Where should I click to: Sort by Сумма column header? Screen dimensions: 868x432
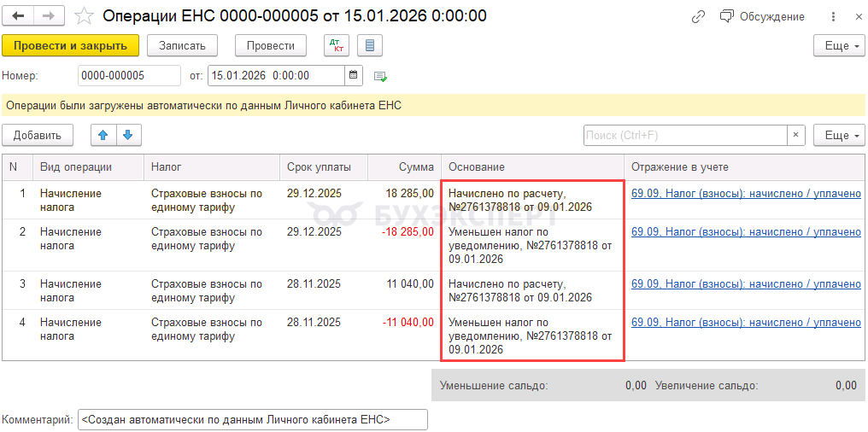pos(404,167)
